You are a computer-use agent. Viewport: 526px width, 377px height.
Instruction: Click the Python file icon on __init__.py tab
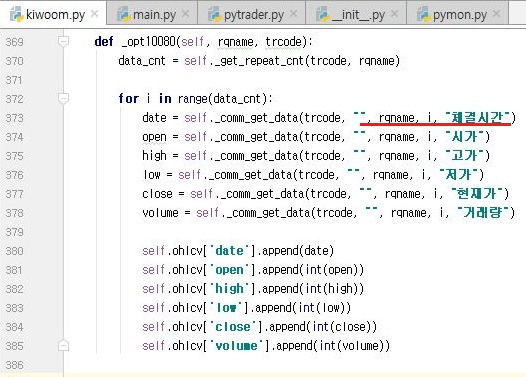tap(323, 14)
